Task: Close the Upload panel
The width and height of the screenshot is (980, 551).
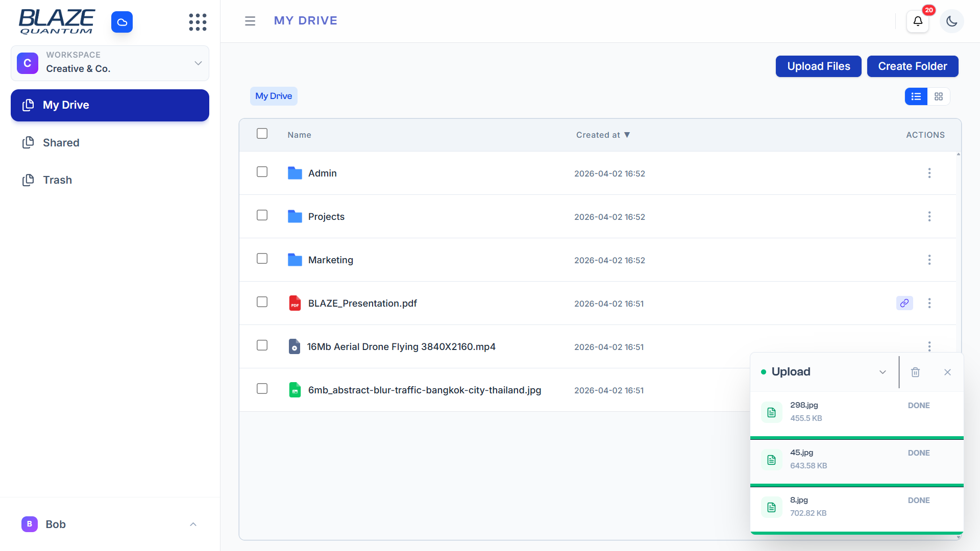Action: [947, 372]
